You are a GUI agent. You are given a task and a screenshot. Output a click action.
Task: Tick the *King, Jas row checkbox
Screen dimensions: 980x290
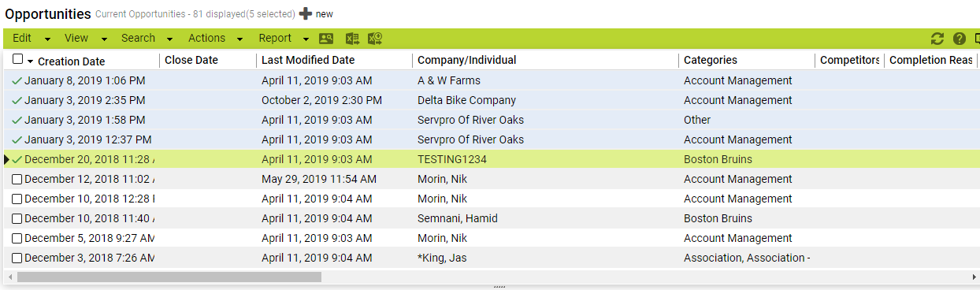[17, 258]
